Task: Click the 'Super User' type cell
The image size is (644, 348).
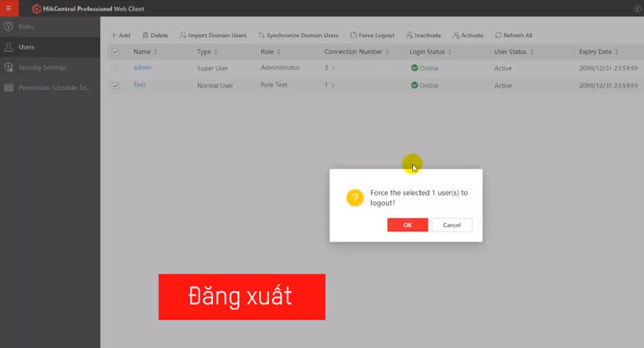Action: [x=212, y=68]
